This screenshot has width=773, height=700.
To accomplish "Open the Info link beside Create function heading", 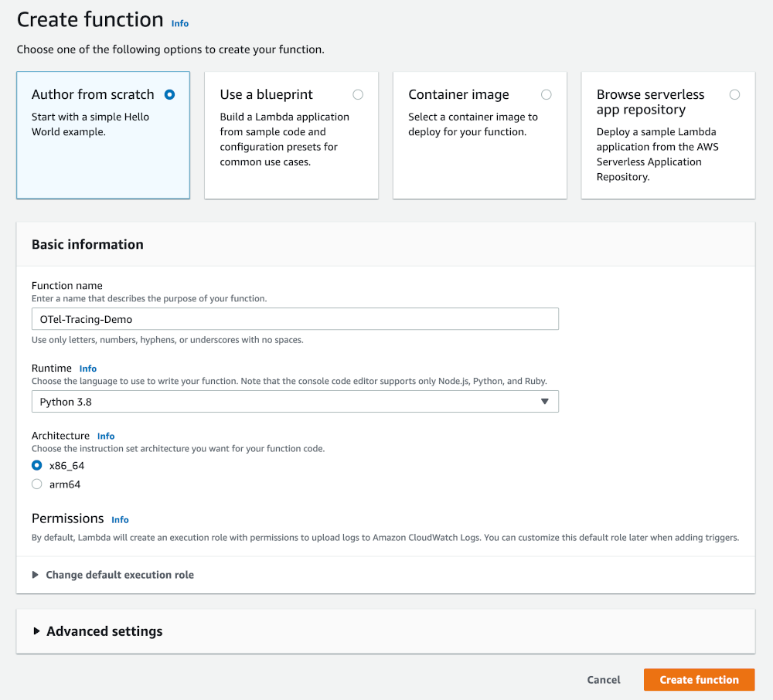I will pos(179,23).
